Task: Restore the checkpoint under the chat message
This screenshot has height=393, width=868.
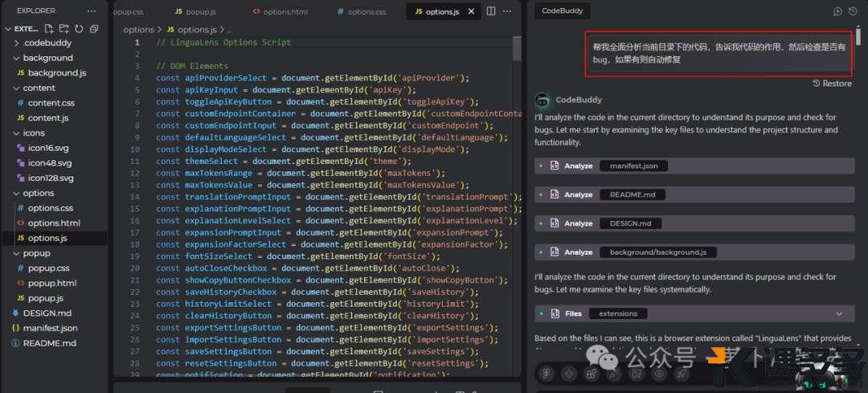Action: click(x=832, y=84)
